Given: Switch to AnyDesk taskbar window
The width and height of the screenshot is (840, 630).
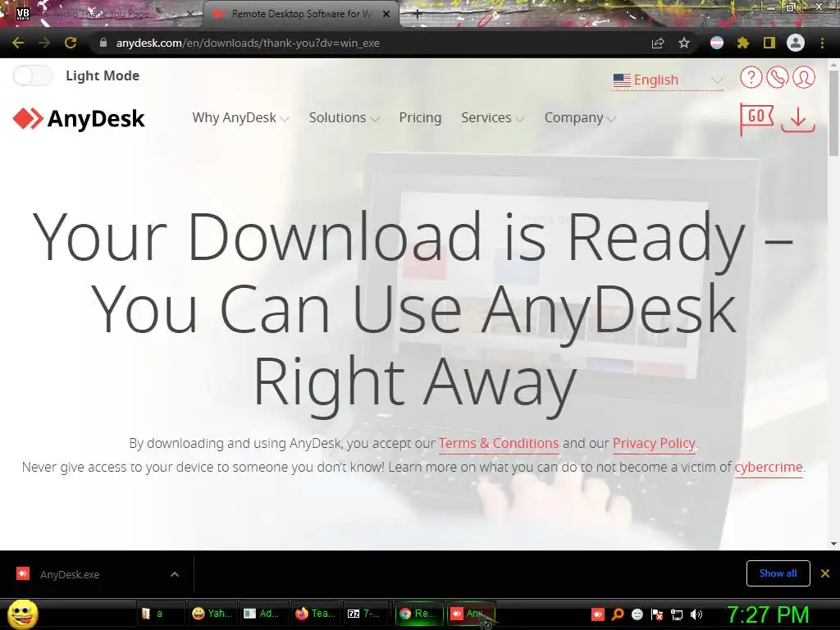Looking at the screenshot, I should point(472,614).
